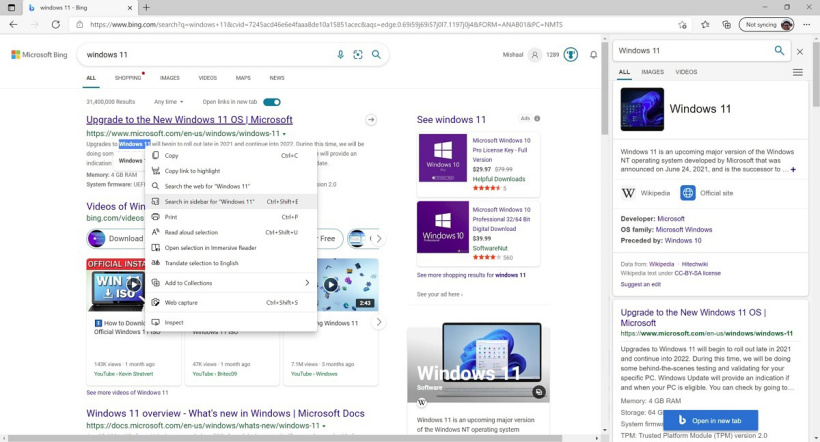820x442 pixels.
Task: Toggle 'Open links in new tab' switch
Action: pyautogui.click(x=271, y=101)
